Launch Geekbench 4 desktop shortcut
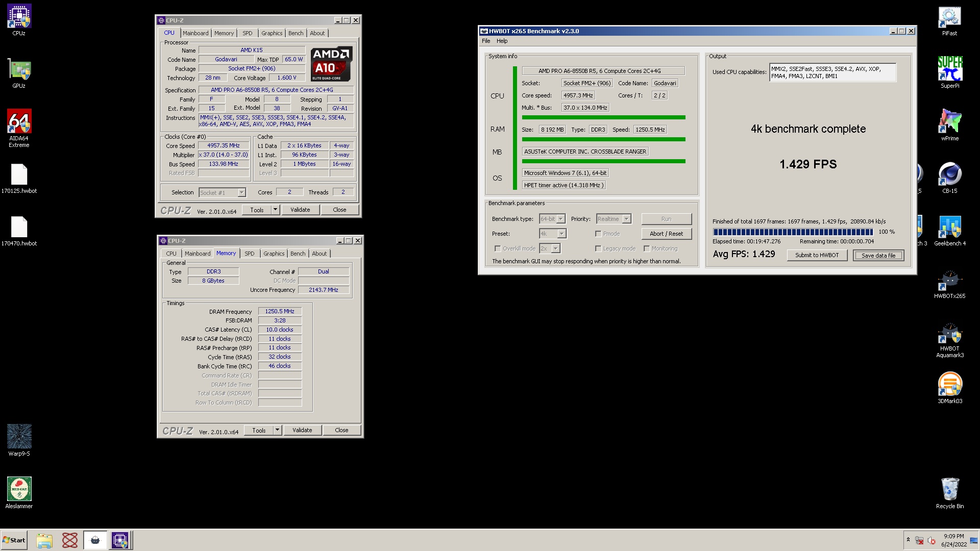The height and width of the screenshot is (551, 980). (949, 231)
